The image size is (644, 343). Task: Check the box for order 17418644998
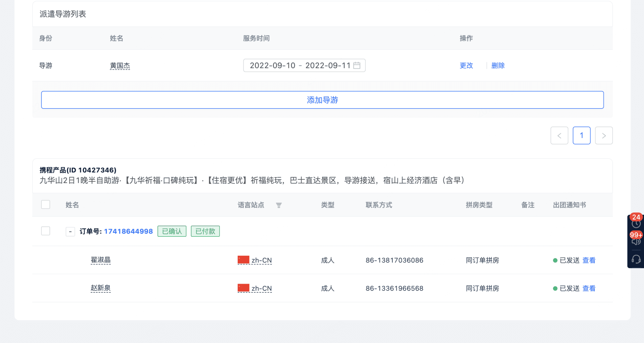pyautogui.click(x=45, y=231)
